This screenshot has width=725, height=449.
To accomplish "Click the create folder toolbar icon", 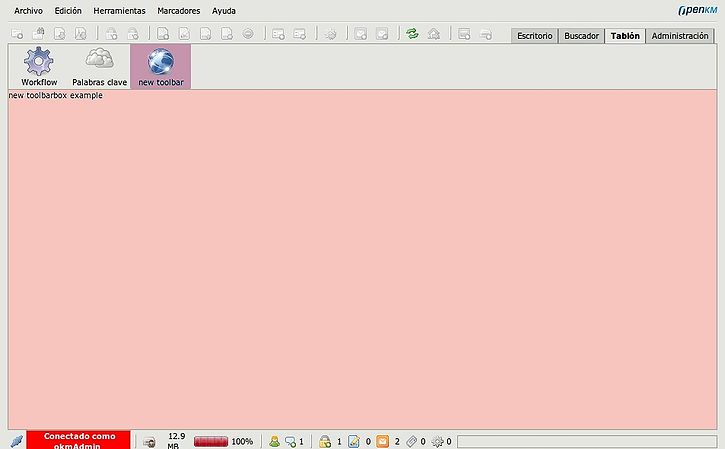I will [x=17, y=34].
